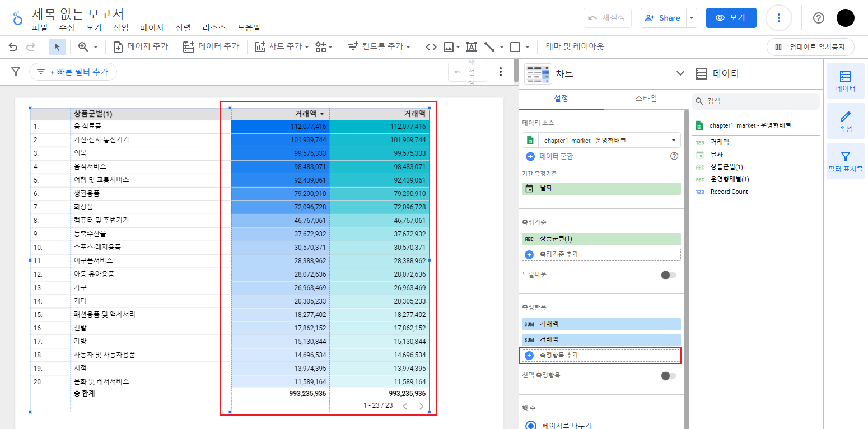Open the 데이터 side panel tab
Image resolution: width=868 pixels, height=429 pixels.
point(846,81)
